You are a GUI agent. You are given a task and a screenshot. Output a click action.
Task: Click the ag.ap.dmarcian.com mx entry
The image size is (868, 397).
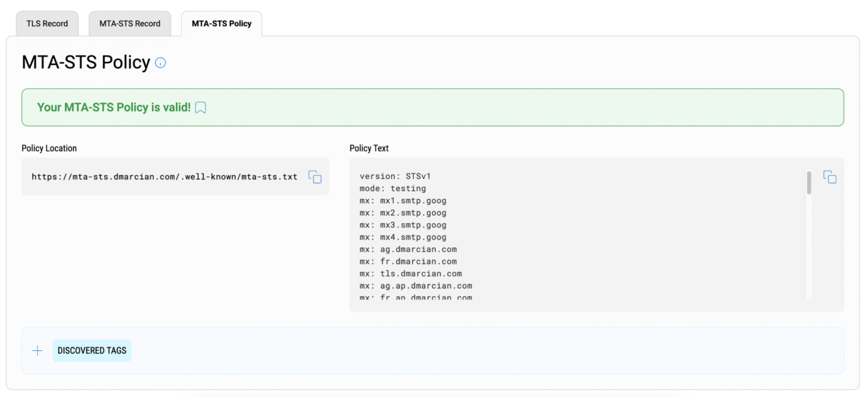(x=415, y=286)
